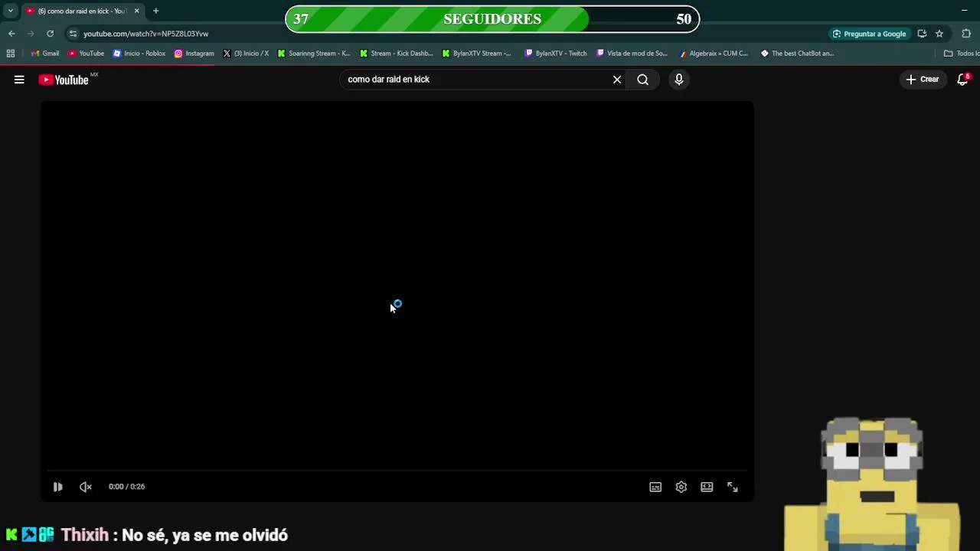Open YouTube bookmark
The height and width of the screenshot is (551, 980).
[x=86, y=54]
